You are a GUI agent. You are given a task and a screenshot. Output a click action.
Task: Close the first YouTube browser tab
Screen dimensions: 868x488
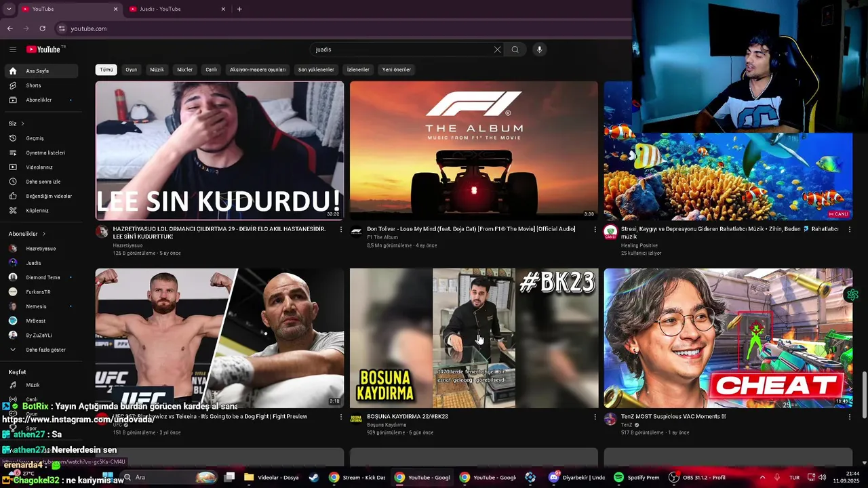click(x=115, y=9)
